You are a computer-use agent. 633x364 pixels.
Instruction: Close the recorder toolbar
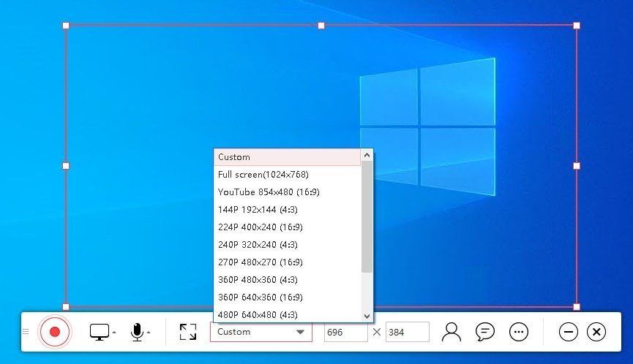[596, 332]
